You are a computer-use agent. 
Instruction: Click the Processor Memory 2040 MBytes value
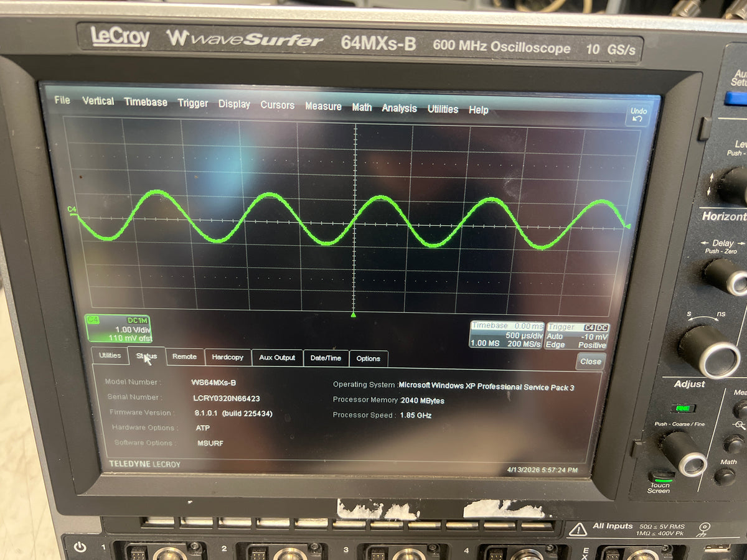(423, 401)
